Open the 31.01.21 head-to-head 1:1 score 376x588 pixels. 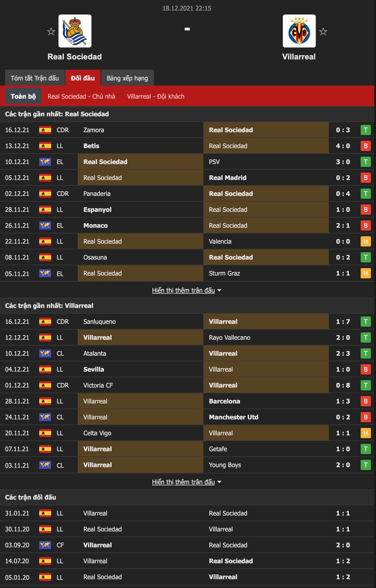click(x=343, y=513)
